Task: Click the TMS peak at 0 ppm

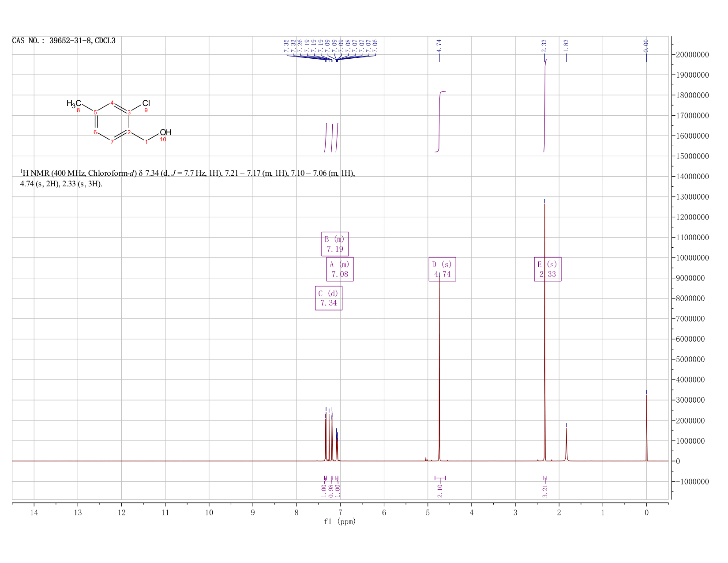Action: pos(646,427)
